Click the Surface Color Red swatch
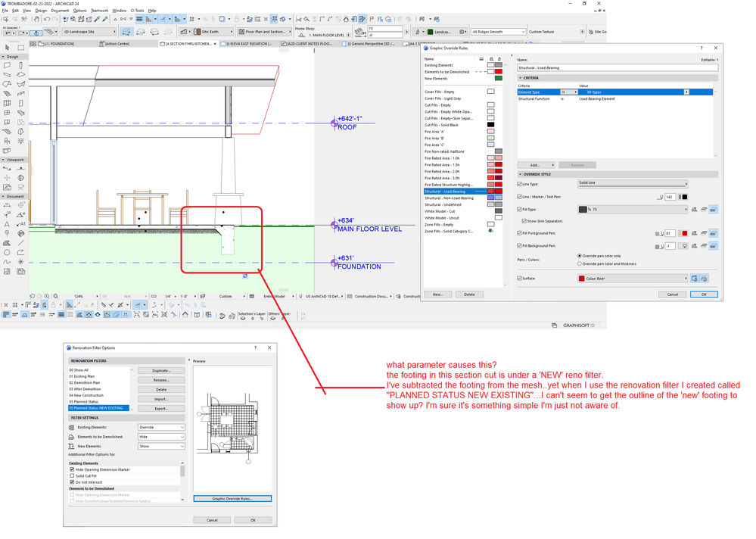Viewport: 756px width, 539px height. tap(582, 279)
